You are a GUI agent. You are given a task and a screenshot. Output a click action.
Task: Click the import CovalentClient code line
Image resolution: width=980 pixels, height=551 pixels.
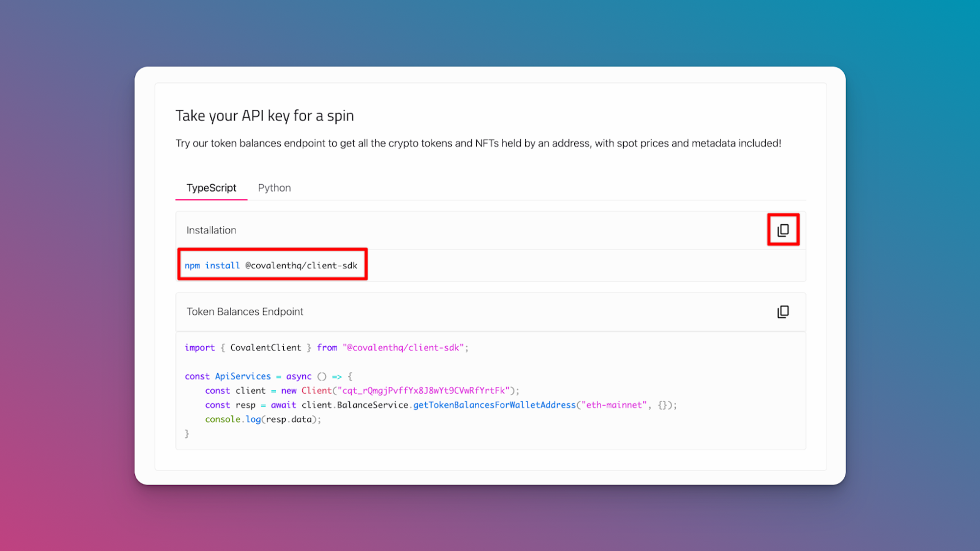(x=326, y=348)
